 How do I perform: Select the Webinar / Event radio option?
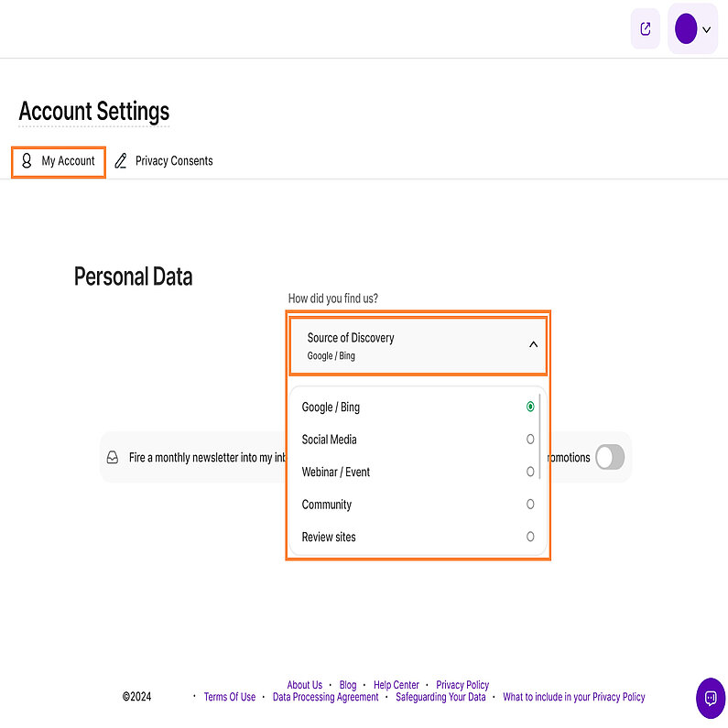[x=530, y=472]
